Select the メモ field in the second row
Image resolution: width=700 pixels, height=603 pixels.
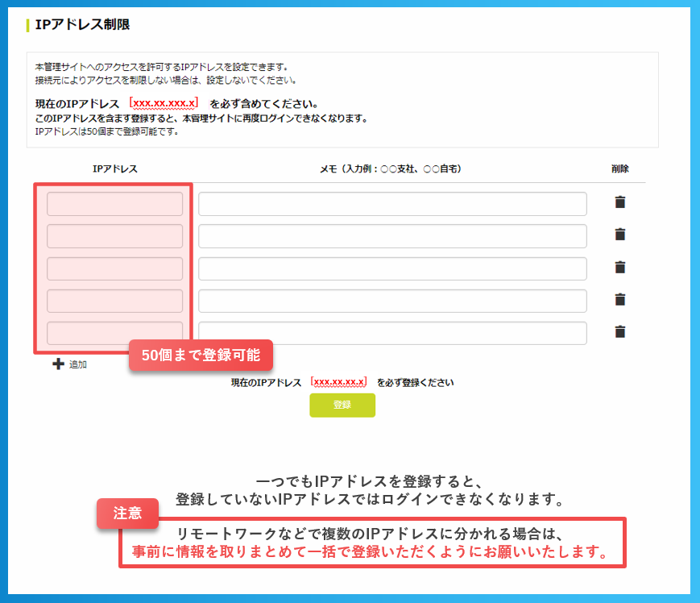392,236
